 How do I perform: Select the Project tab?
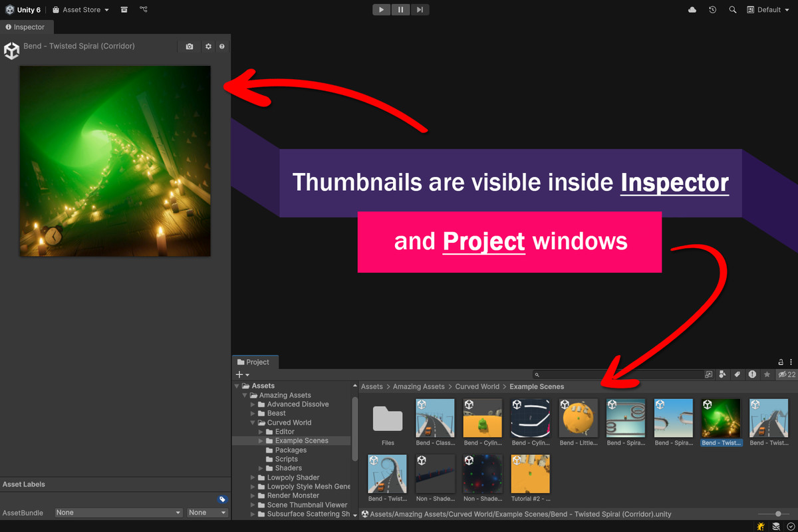[254, 362]
